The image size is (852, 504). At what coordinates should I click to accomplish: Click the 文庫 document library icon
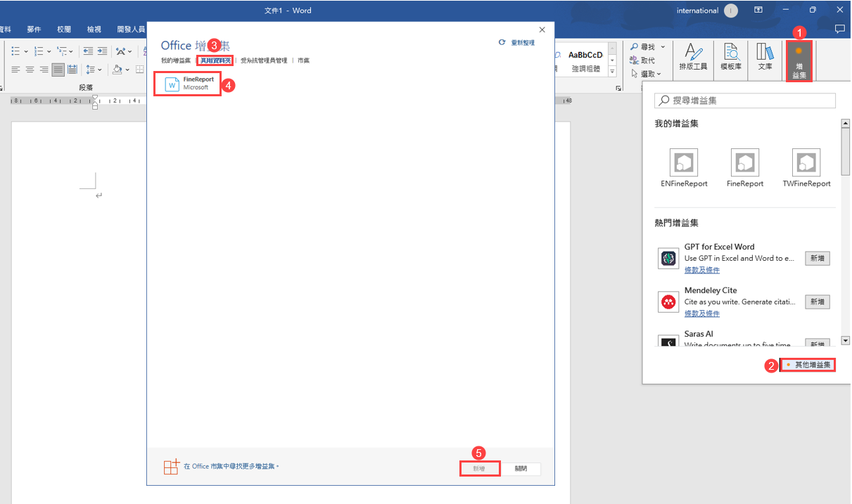pos(765,56)
